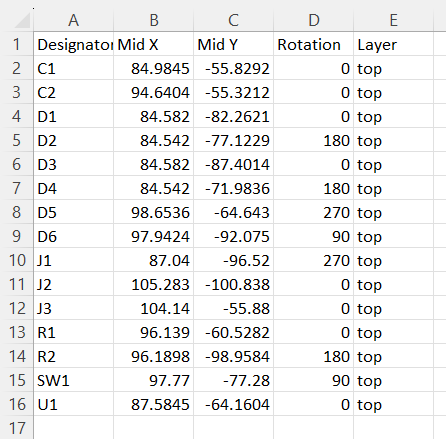Click Mid X value 87.04
446x439 pixels.
click(154, 260)
